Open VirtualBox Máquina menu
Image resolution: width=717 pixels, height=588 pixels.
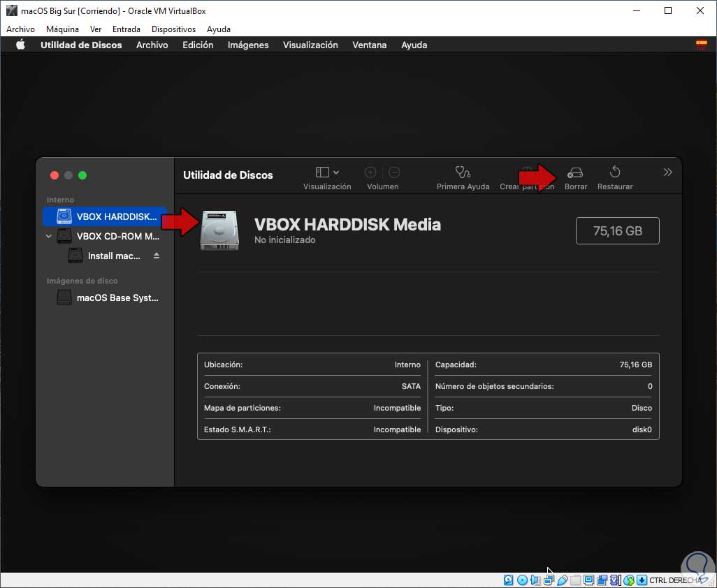pos(62,29)
